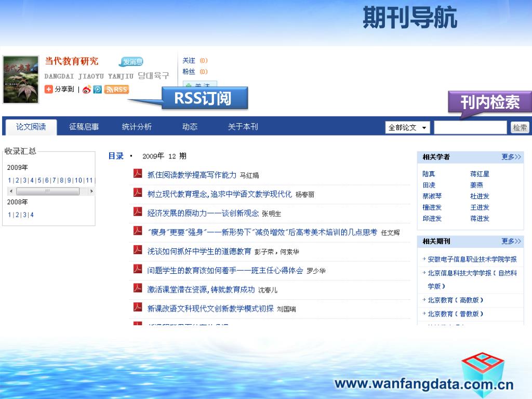Click the red plus 分享到 share icon
The height and width of the screenshot is (399, 532).
click(49, 89)
